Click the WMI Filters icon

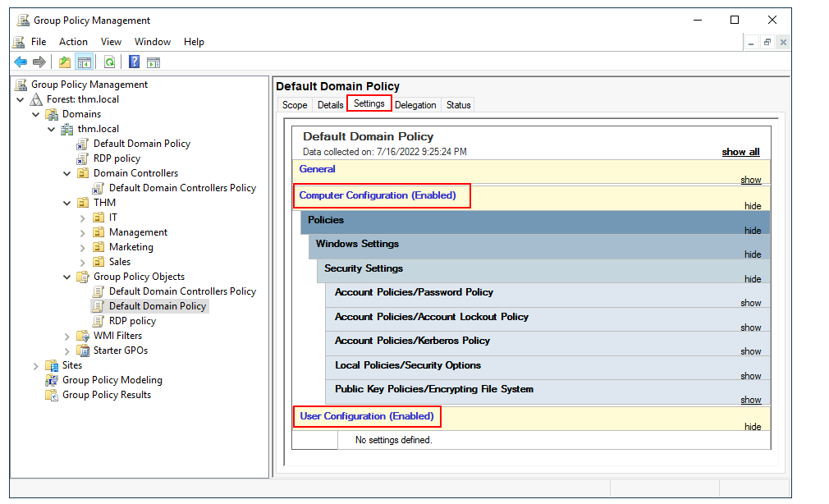[x=83, y=337]
